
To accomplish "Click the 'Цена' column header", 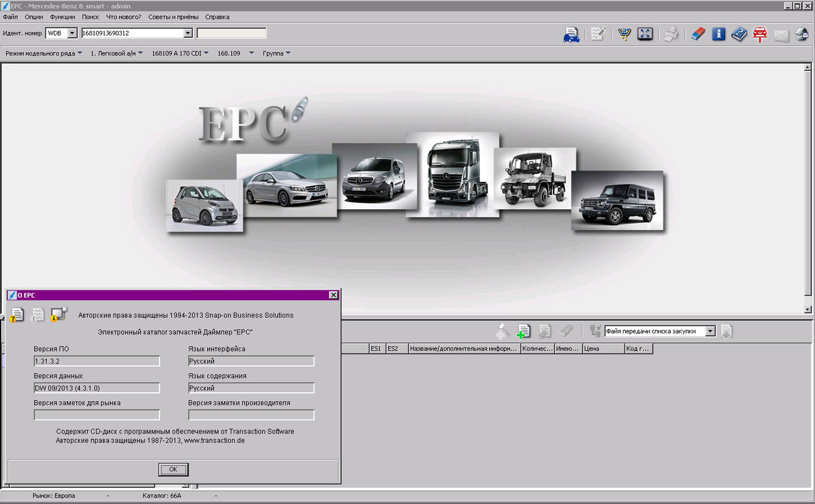I will [x=603, y=349].
